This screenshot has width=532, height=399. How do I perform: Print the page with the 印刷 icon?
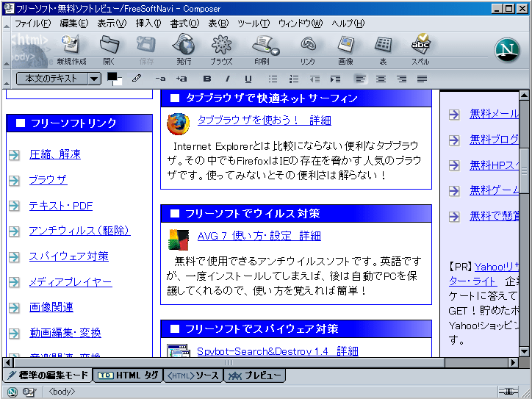(262, 49)
